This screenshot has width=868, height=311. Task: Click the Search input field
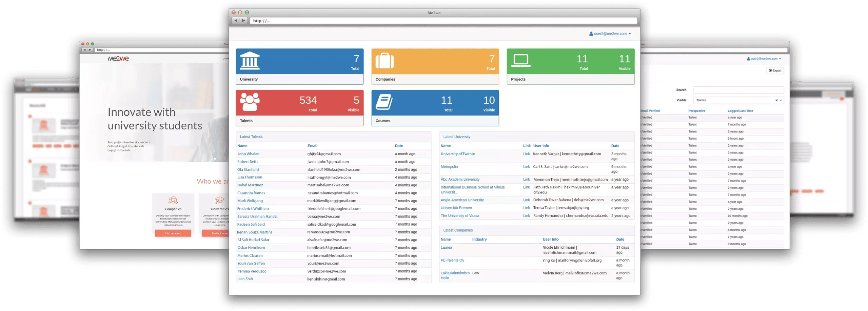pos(738,90)
